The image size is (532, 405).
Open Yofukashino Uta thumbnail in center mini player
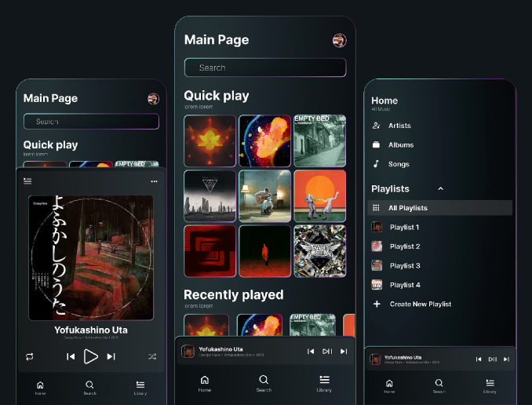[x=188, y=352]
